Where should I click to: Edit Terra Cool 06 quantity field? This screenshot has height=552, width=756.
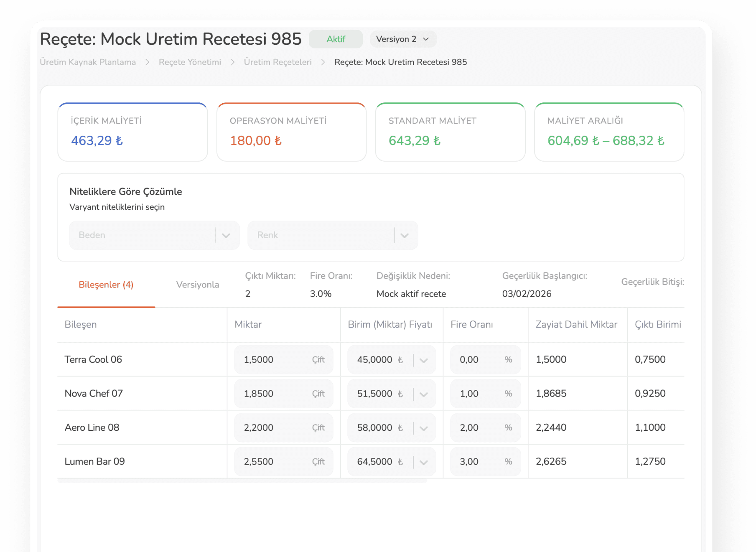click(284, 360)
